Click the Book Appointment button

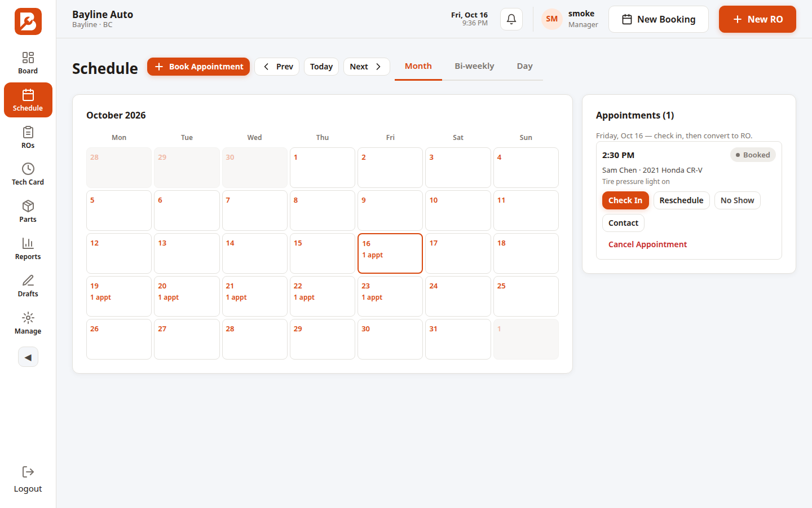tap(198, 67)
